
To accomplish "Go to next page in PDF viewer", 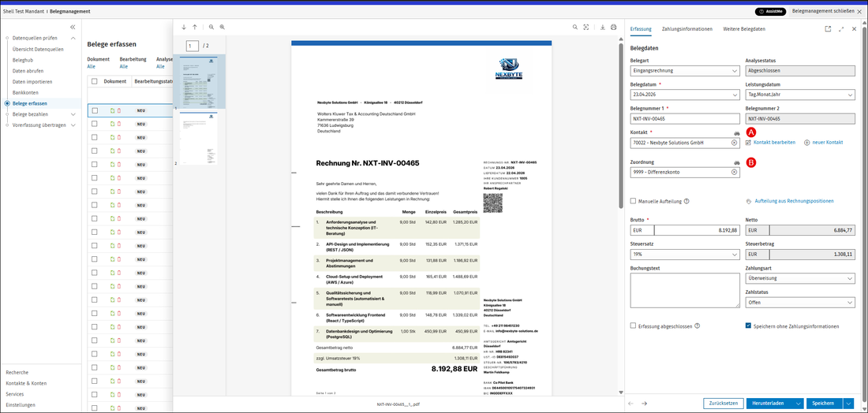I will click(x=185, y=27).
